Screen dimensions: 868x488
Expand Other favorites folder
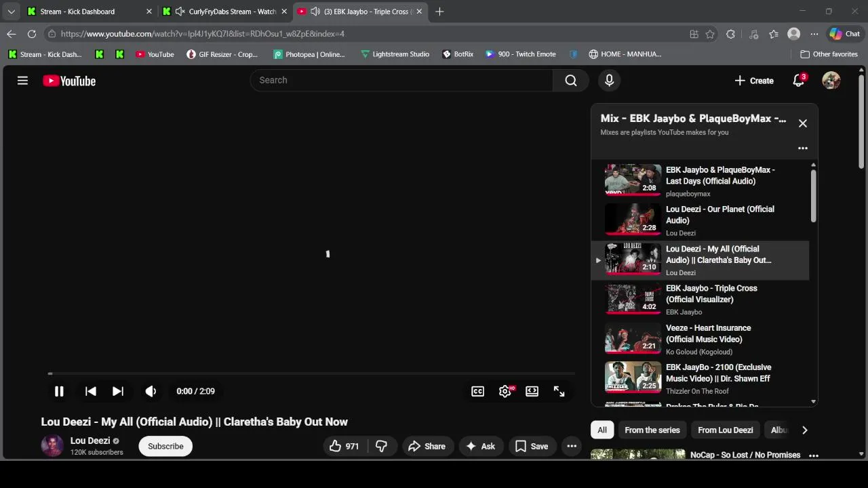pyautogui.click(x=829, y=54)
